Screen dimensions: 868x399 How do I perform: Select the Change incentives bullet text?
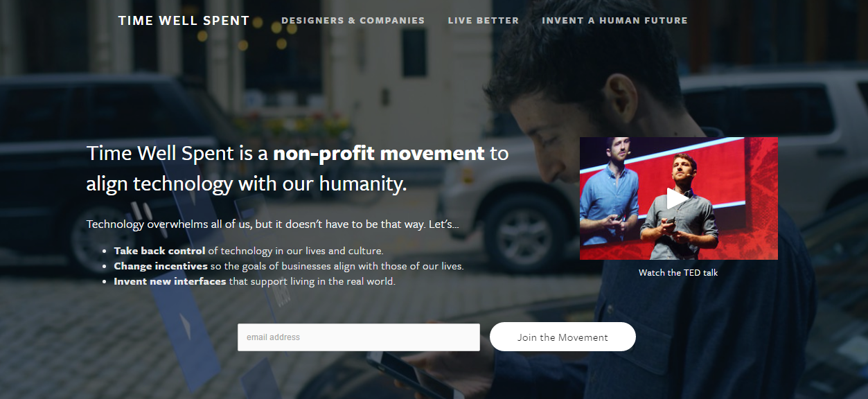click(161, 266)
